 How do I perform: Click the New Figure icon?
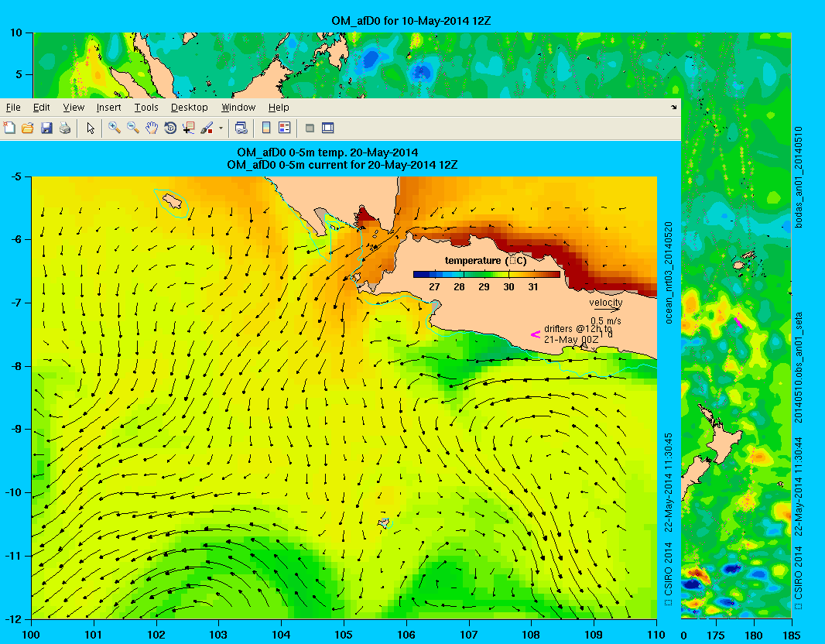click(9, 128)
